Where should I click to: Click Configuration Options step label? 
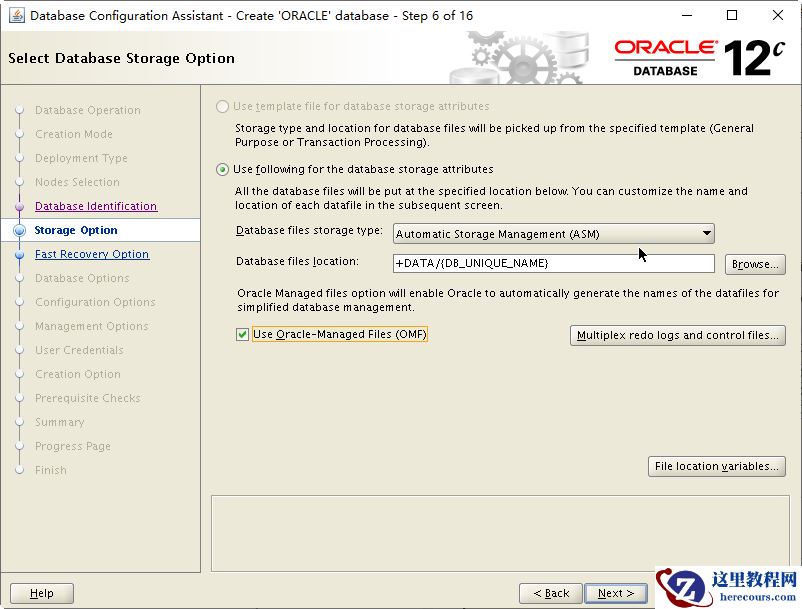[x=95, y=302]
